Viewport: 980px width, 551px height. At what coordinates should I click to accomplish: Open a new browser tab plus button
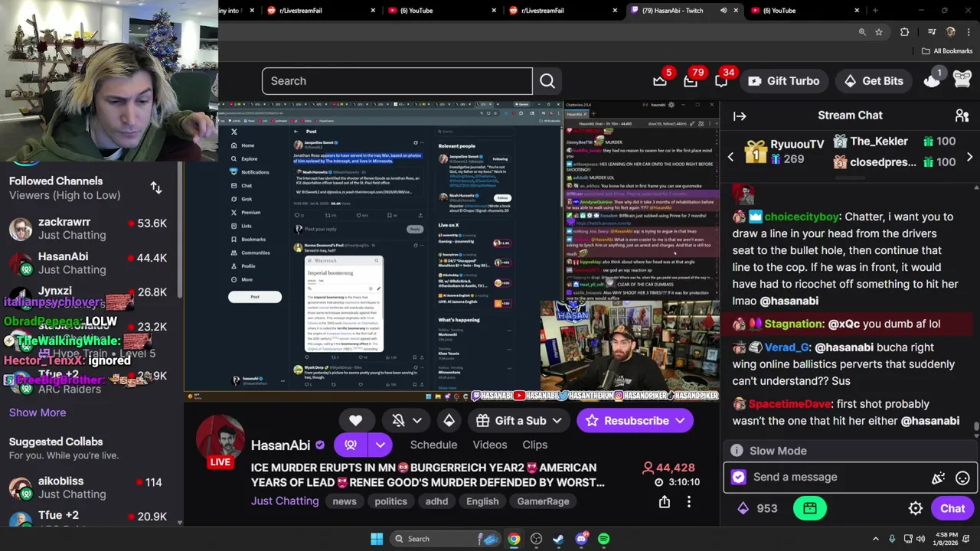[x=875, y=11]
